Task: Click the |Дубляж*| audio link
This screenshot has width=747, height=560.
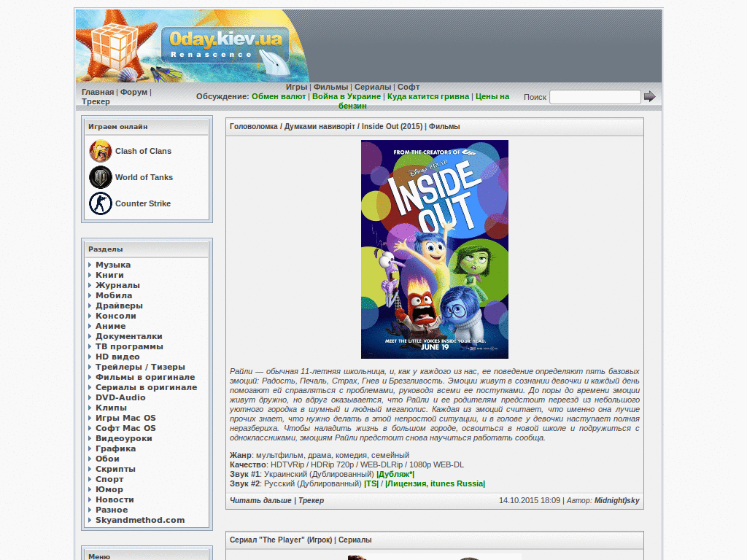Action: click(395, 474)
